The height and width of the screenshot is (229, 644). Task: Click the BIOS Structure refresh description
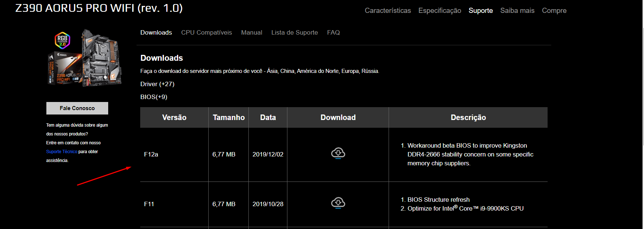coord(438,200)
